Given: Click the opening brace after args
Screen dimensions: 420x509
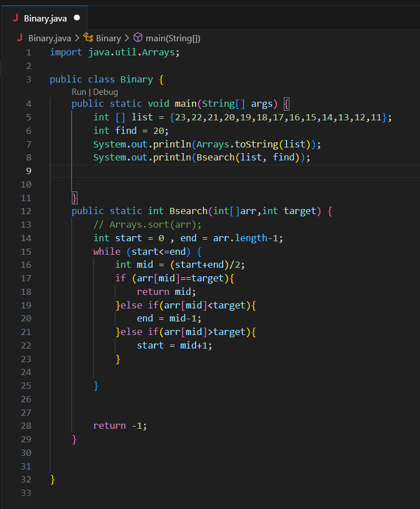Looking at the screenshot, I should pyautogui.click(x=286, y=104).
